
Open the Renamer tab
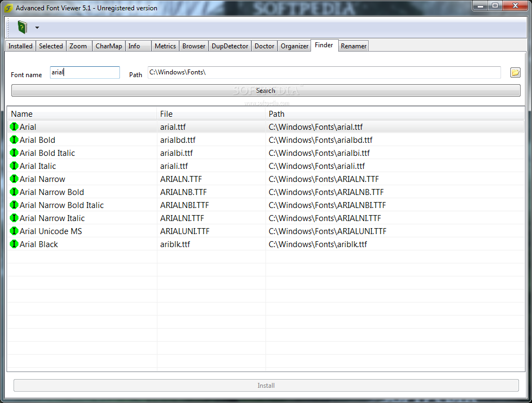point(353,46)
